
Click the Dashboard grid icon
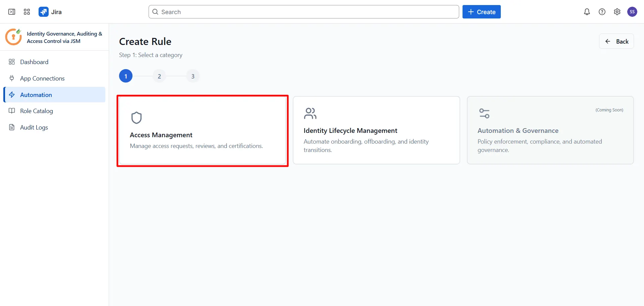pos(12,62)
